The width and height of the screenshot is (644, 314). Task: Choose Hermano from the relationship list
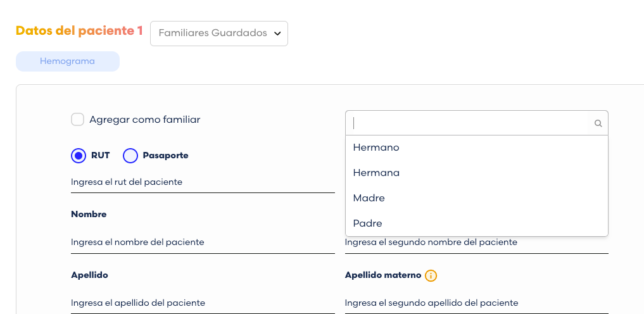click(x=476, y=148)
